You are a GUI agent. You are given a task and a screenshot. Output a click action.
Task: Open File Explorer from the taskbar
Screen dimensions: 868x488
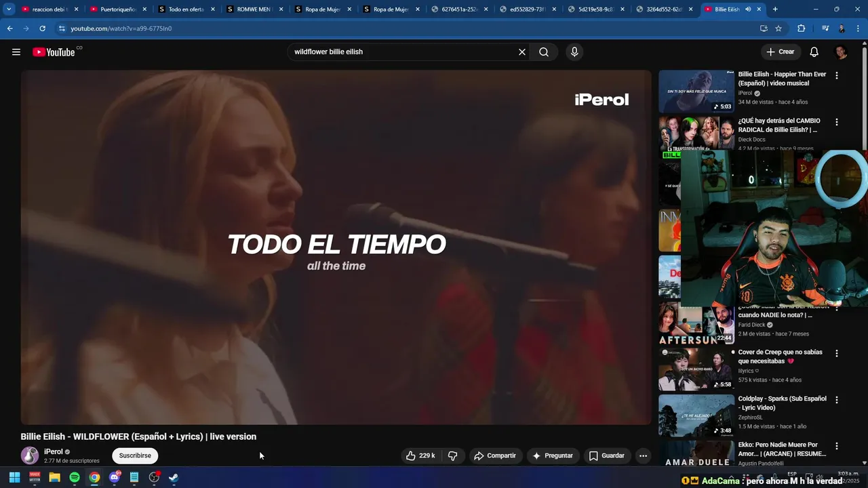(54, 477)
